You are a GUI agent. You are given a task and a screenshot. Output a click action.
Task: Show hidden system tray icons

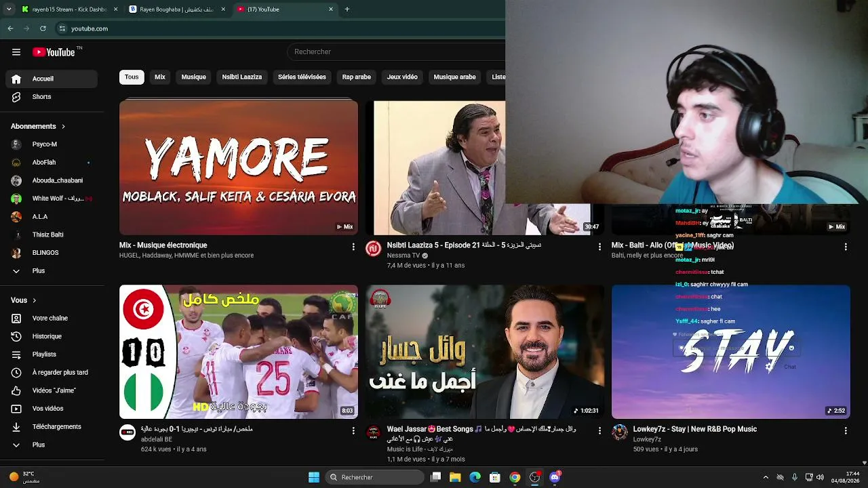pos(766,477)
